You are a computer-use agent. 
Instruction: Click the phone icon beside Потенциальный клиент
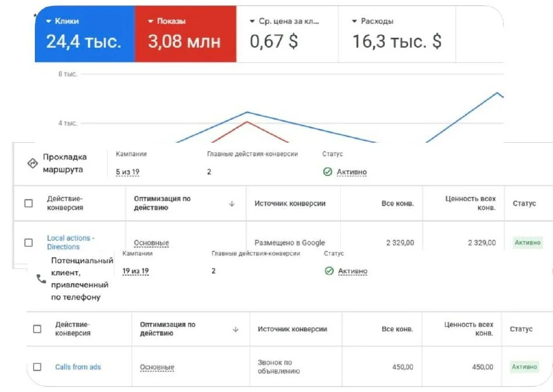(41, 279)
